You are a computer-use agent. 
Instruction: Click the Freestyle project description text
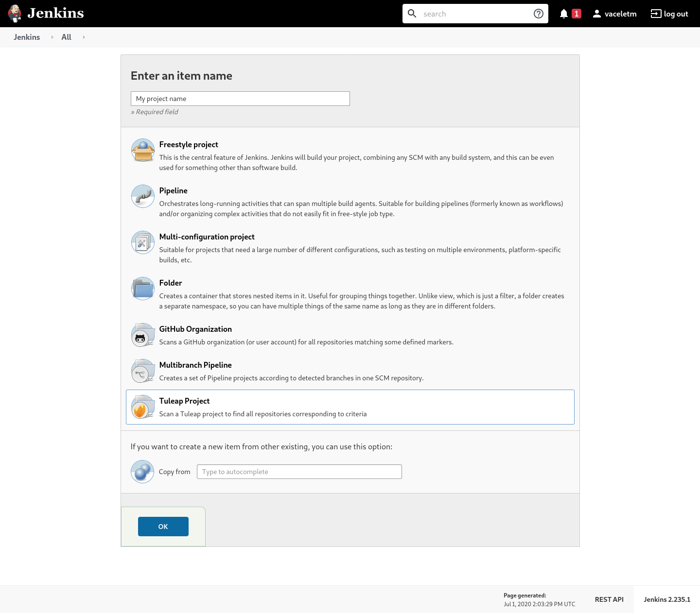[x=357, y=163]
